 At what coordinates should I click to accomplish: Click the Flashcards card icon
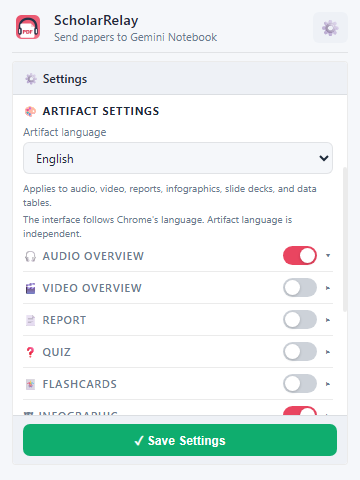pos(30,384)
